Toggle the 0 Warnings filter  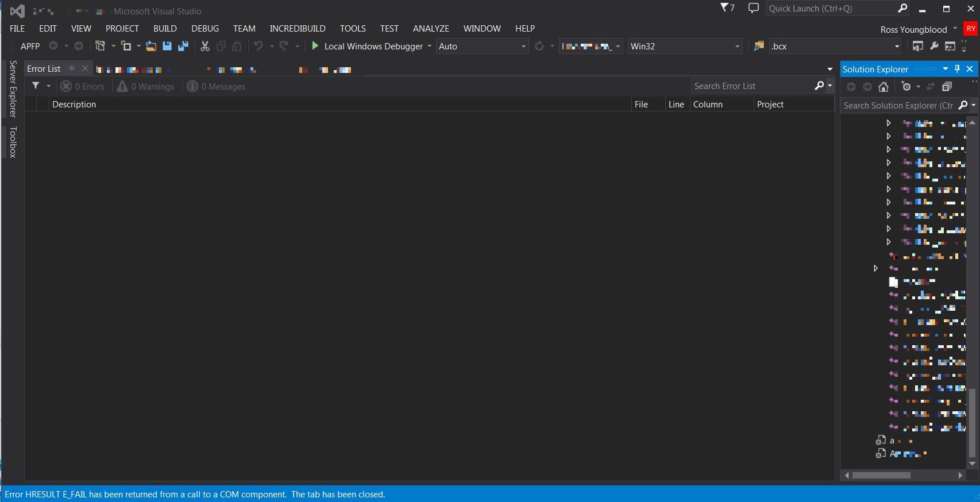coord(146,86)
